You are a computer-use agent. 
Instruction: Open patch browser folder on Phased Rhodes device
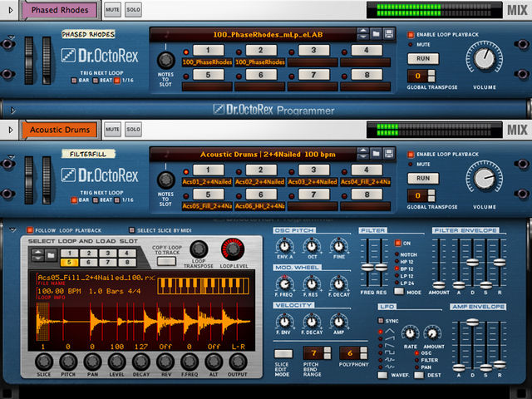click(x=376, y=34)
